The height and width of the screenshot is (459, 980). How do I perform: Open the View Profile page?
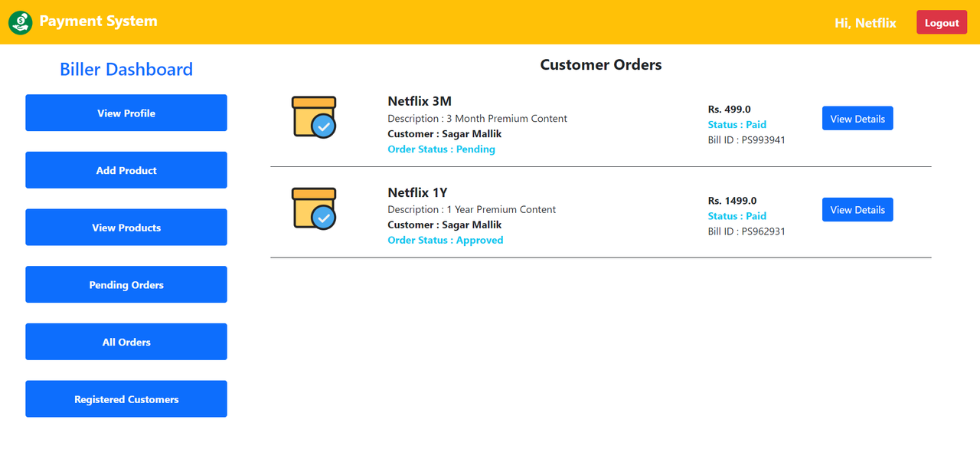126,113
